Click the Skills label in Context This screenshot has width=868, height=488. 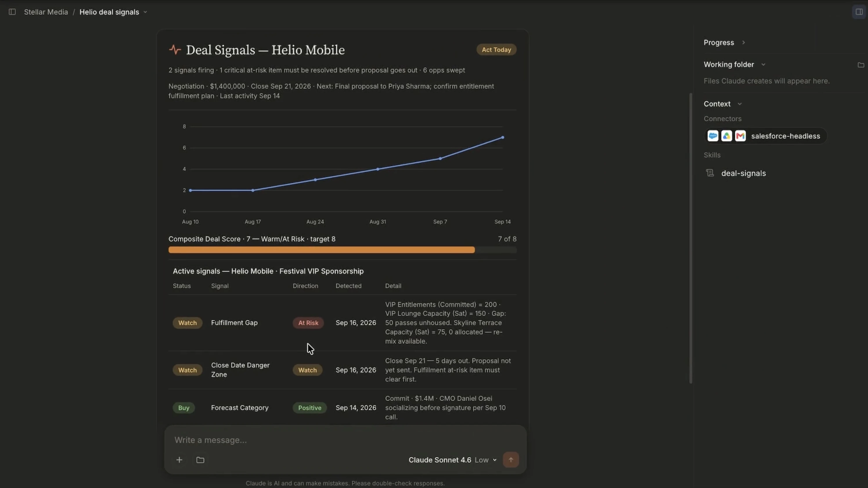(712, 155)
